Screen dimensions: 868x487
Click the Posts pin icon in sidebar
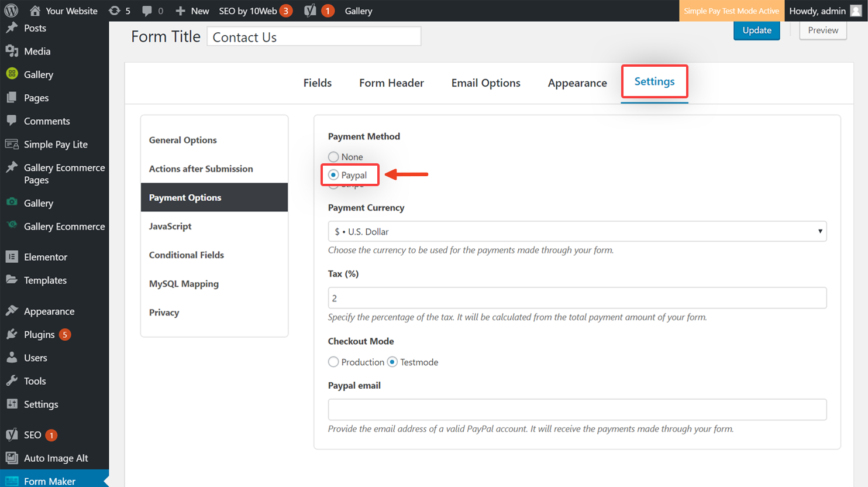[x=12, y=28]
